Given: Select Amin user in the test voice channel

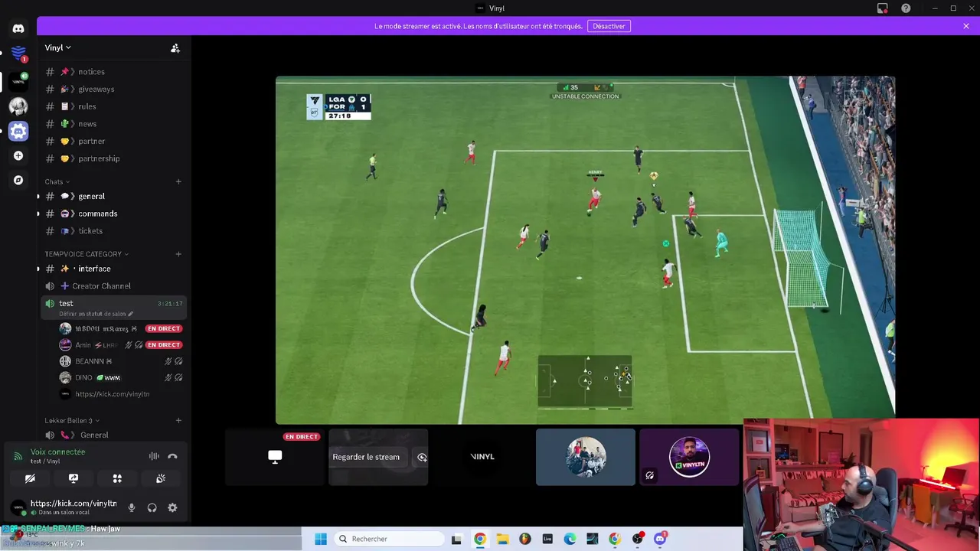Looking at the screenshot, I should click(x=122, y=345).
